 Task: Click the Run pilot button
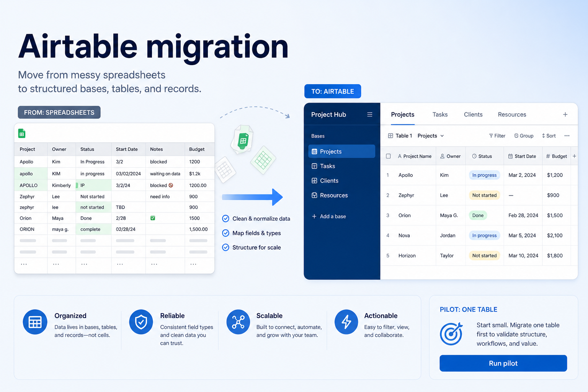pyautogui.click(x=503, y=363)
